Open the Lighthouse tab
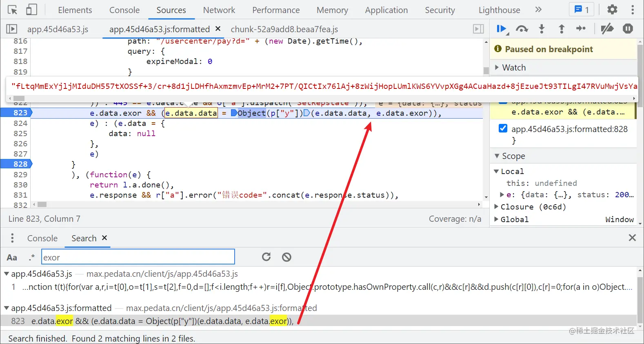This screenshot has width=644, height=344. [500, 10]
